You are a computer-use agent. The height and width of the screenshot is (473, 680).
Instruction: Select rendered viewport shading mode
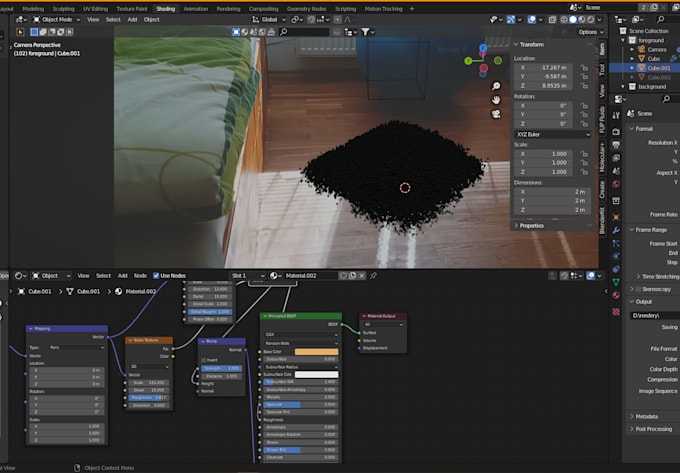(x=590, y=20)
